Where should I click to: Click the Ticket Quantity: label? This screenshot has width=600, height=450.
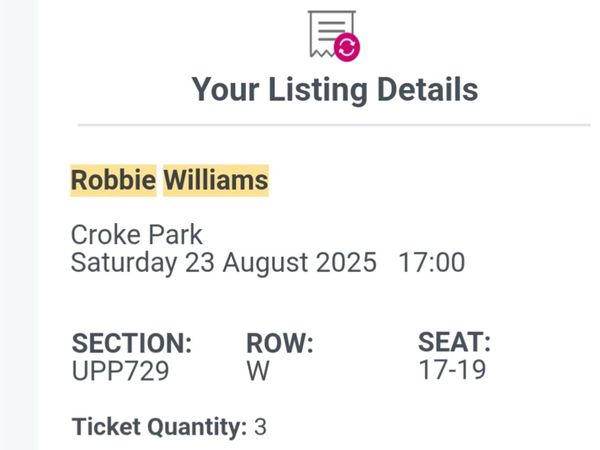point(159,427)
